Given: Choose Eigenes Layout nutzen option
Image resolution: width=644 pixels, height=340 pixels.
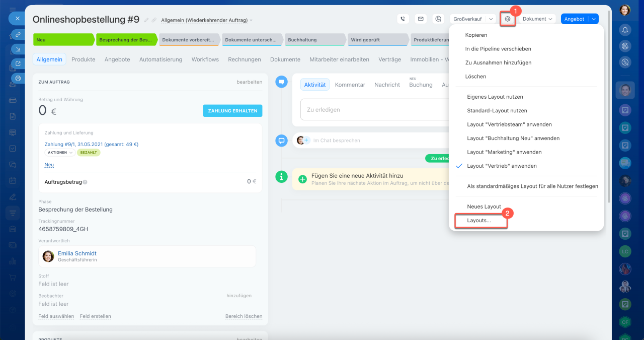Looking at the screenshot, I should [x=495, y=97].
